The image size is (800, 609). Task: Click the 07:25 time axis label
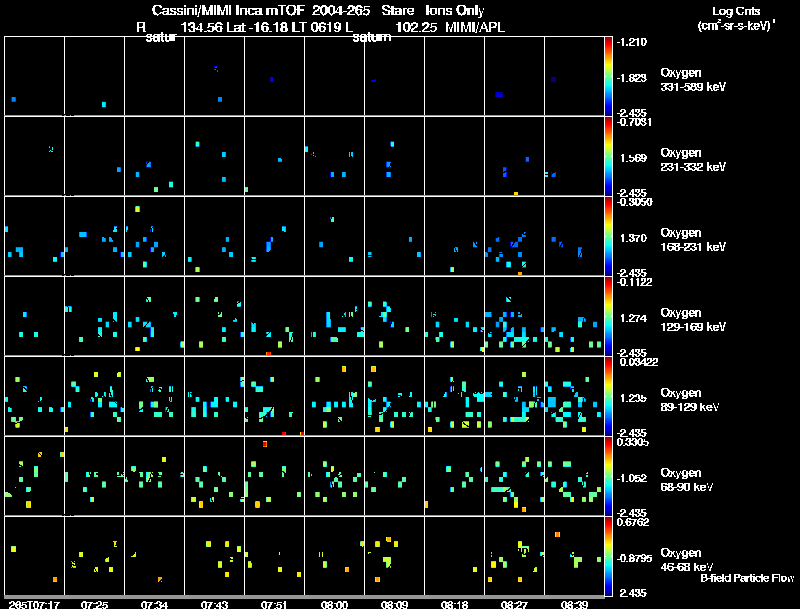pos(94,604)
